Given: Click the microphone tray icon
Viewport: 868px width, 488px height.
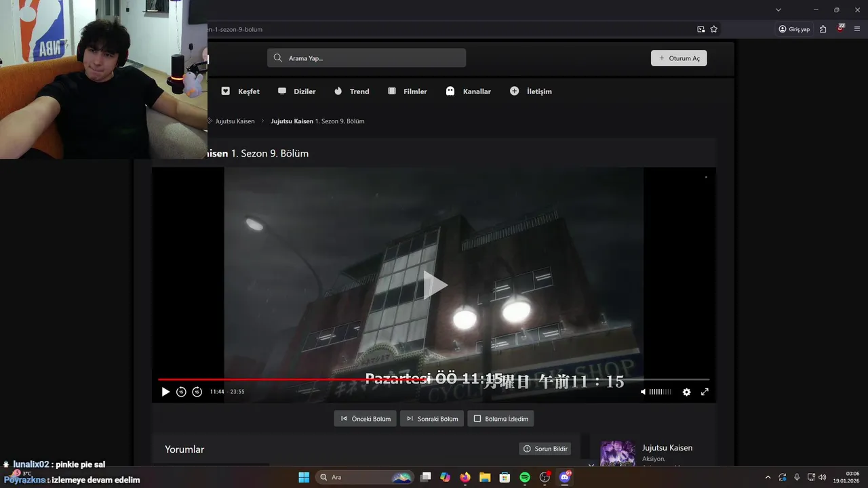Looking at the screenshot, I should (x=797, y=477).
